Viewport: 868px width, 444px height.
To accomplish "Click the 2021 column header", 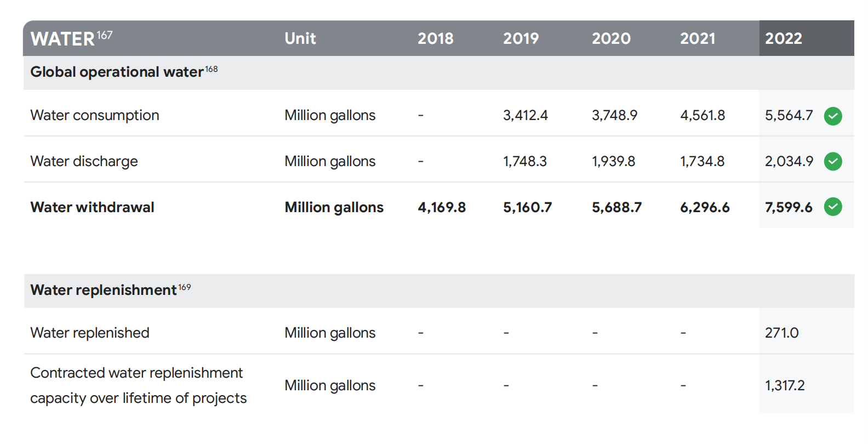I will pos(697,38).
